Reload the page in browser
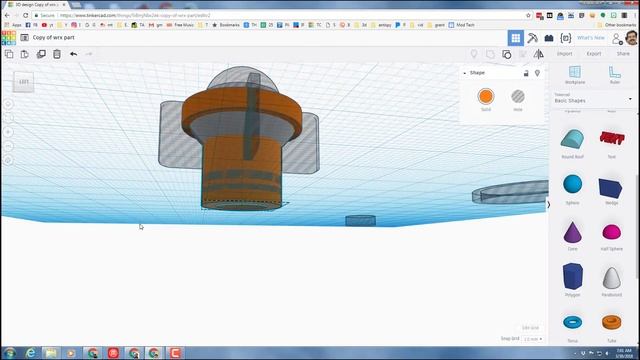The height and width of the screenshot is (360, 640). 25,16
